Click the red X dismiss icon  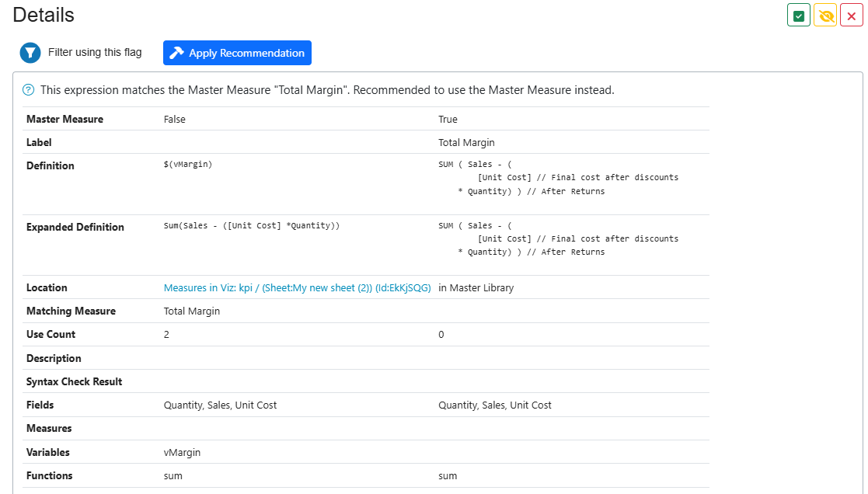click(852, 16)
